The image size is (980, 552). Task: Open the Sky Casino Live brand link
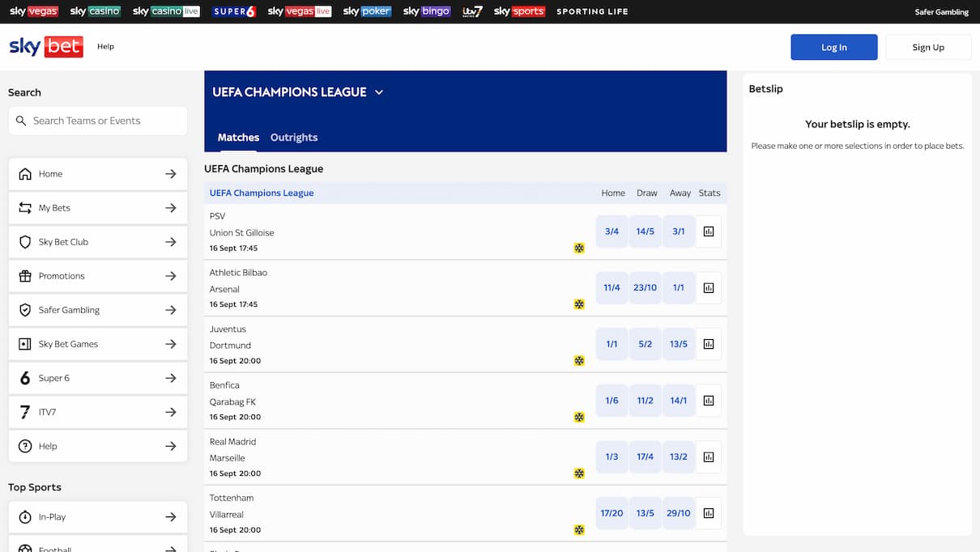click(166, 11)
